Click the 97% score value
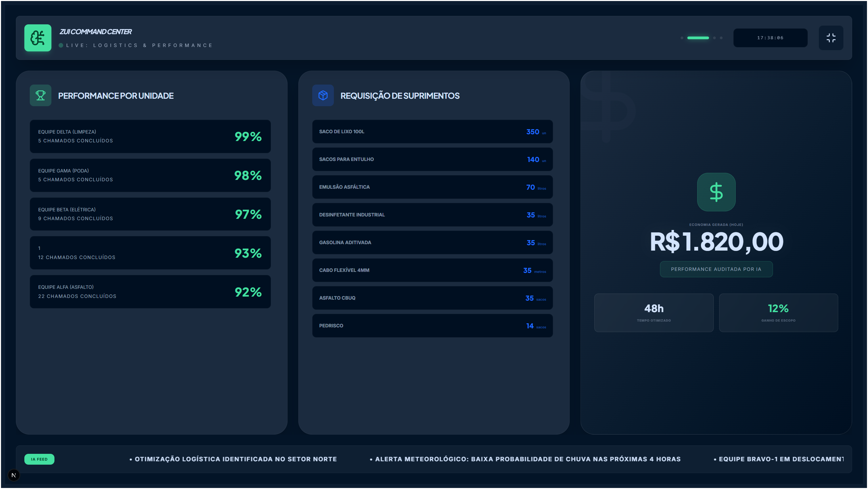Viewport: 868px width, 489px height. [x=248, y=214]
